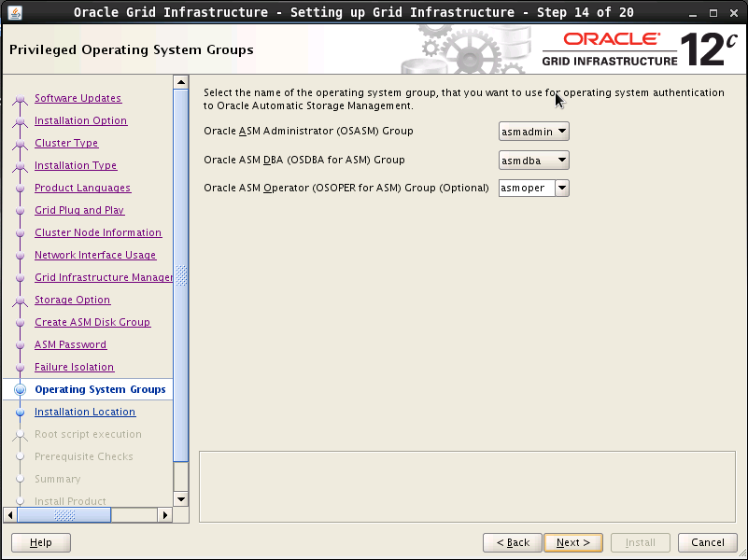This screenshot has height=560, width=748.
Task: Open the OSOPER for ASM dropdown arrow
Action: (x=561, y=188)
